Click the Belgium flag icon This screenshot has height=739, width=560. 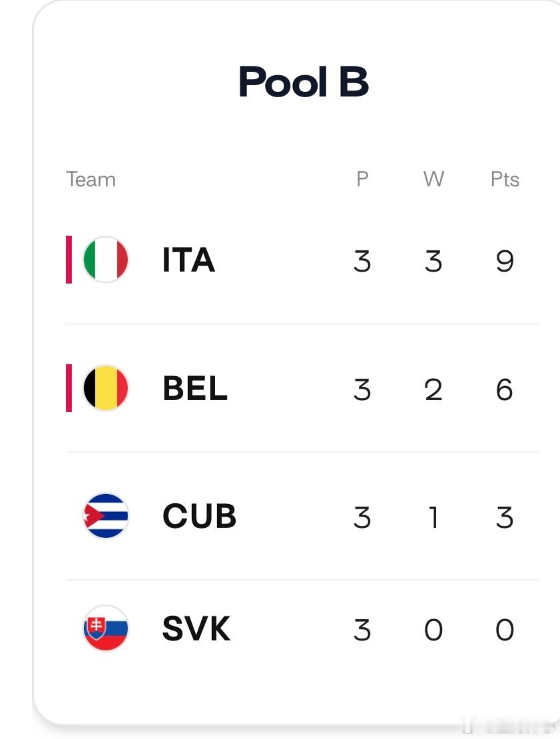click(x=106, y=388)
